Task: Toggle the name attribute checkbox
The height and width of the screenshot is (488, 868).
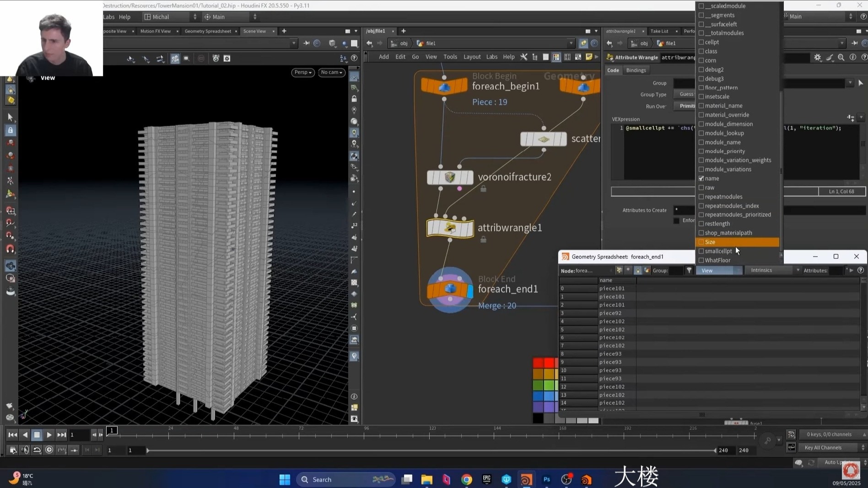Action: [701, 178]
